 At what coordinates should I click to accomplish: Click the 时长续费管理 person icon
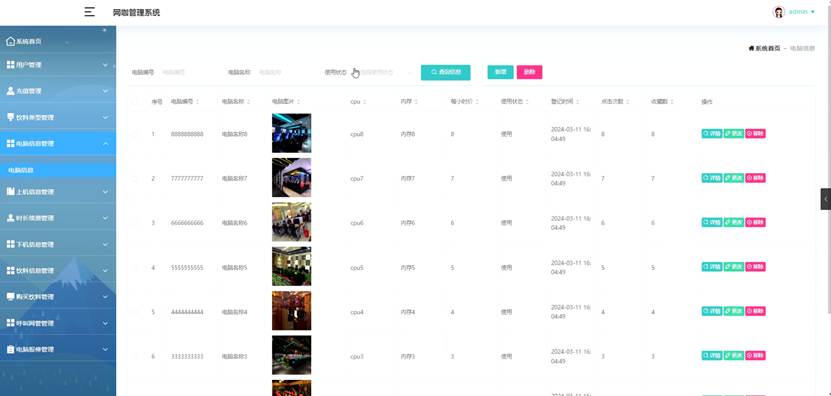pyautogui.click(x=10, y=218)
